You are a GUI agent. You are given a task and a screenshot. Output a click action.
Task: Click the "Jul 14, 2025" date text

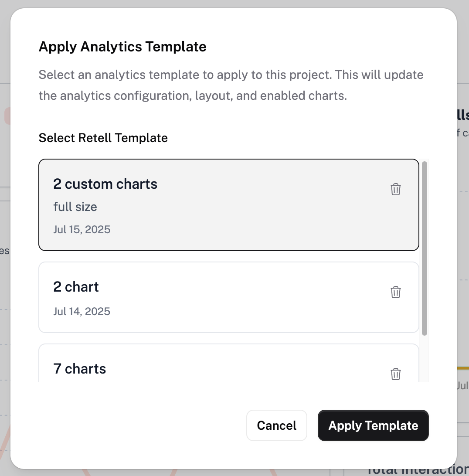click(82, 312)
